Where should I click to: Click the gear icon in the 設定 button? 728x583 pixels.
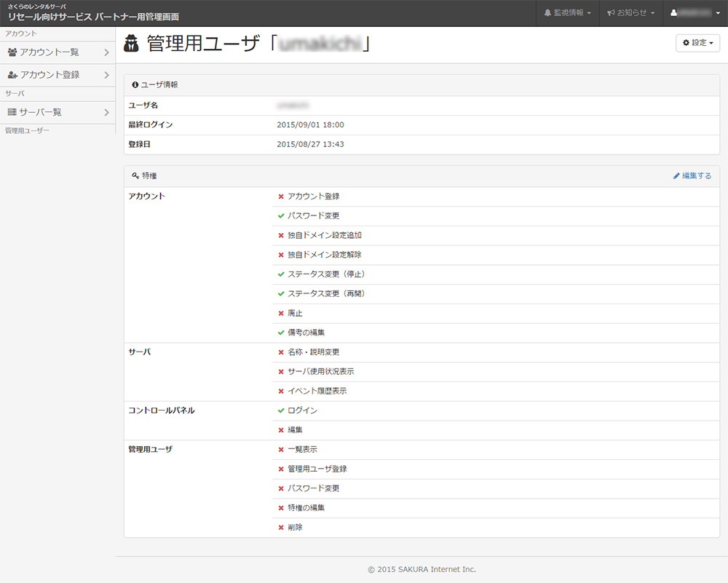point(686,43)
